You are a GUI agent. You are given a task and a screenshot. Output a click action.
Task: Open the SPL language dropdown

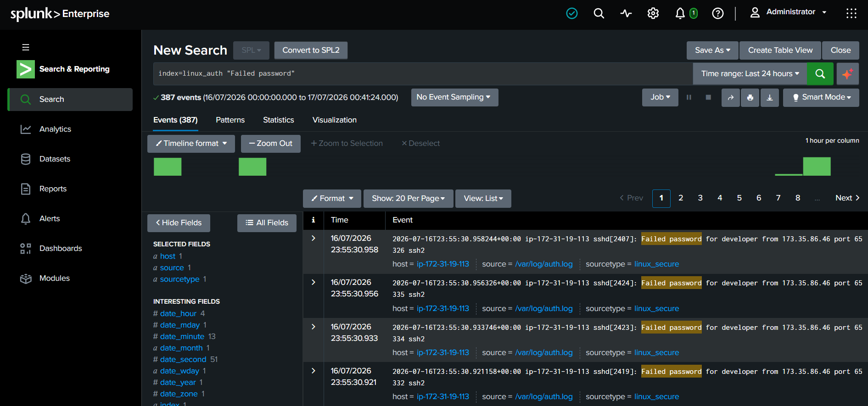point(251,50)
